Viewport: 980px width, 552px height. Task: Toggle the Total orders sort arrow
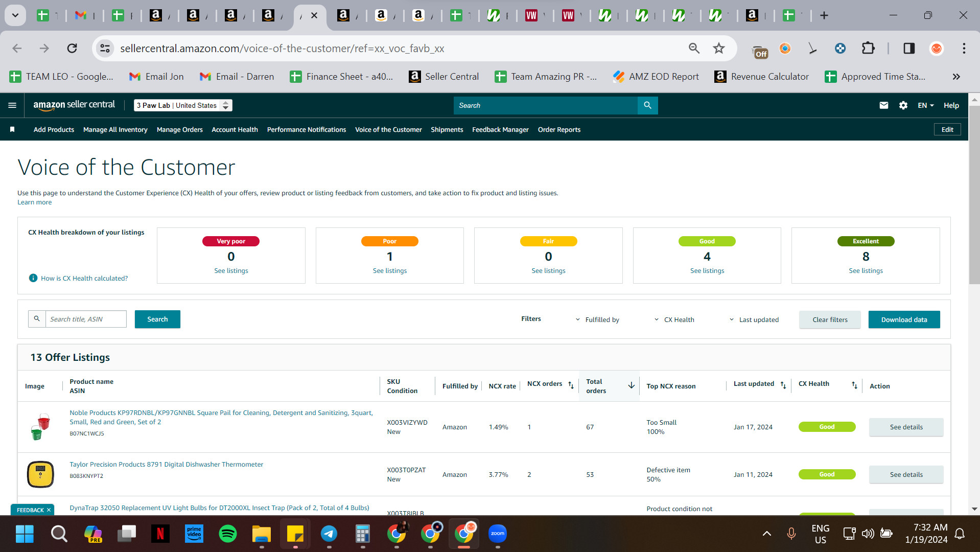click(x=632, y=385)
